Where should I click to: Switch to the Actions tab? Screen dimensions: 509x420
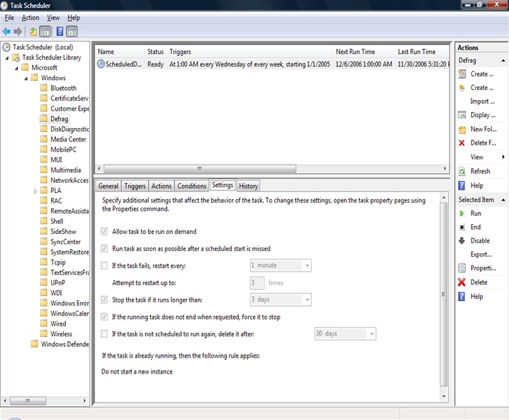161,186
